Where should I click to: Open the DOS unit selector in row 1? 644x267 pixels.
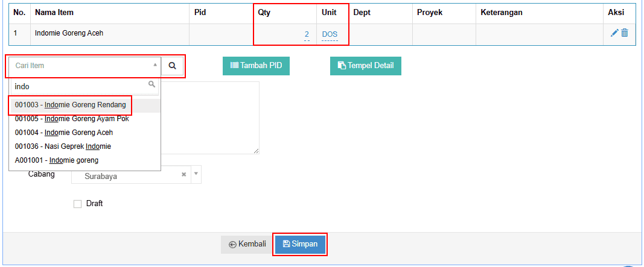point(330,34)
